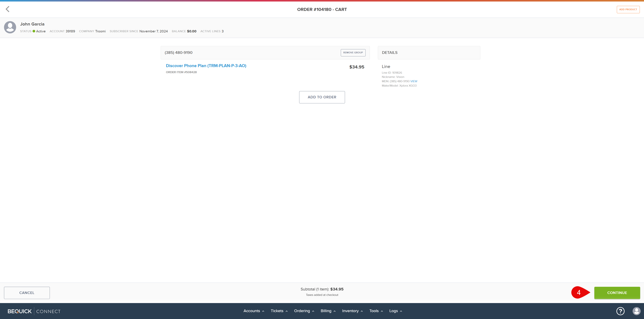Expand the Logs menu

[395, 311]
